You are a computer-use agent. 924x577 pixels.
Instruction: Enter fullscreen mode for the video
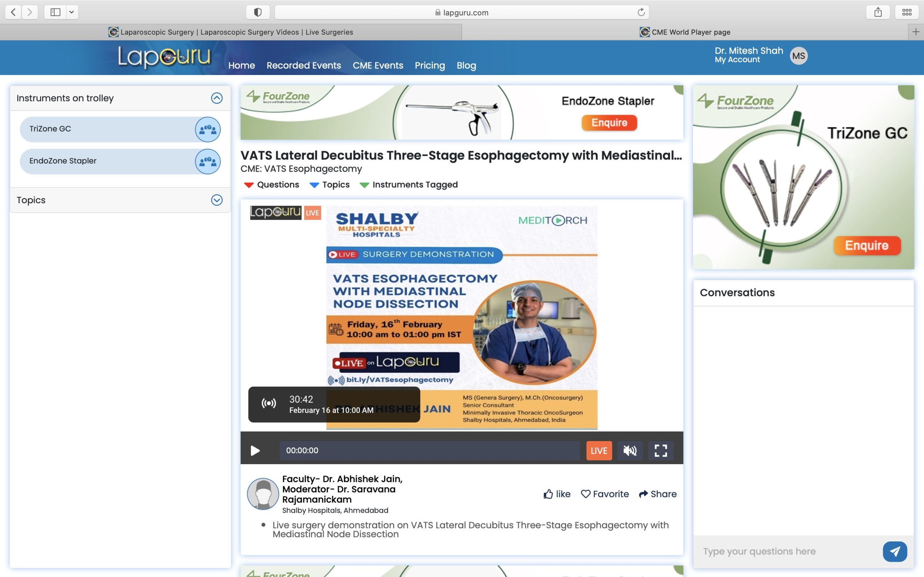(661, 451)
